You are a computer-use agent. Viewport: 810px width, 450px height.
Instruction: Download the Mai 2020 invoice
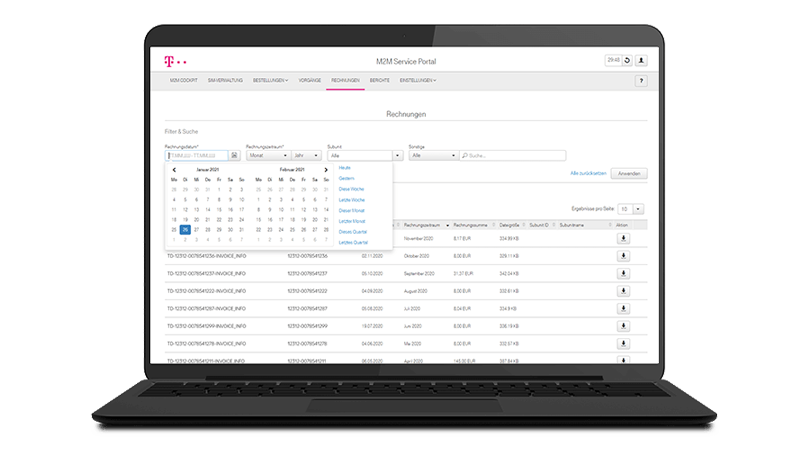[x=623, y=344]
